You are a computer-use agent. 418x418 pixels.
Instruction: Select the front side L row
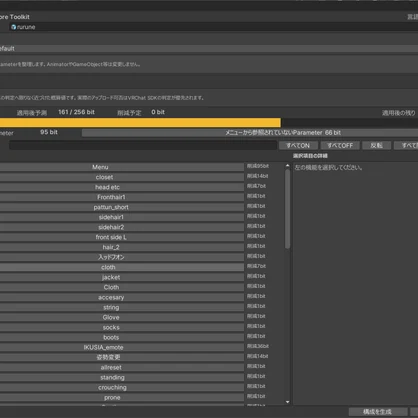coord(122,237)
